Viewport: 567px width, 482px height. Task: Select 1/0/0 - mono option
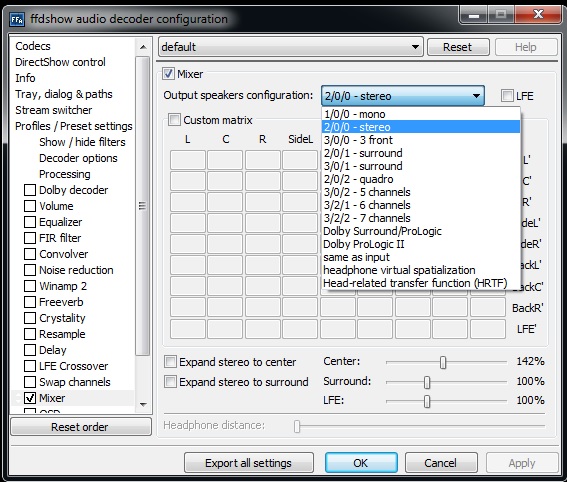click(421, 114)
